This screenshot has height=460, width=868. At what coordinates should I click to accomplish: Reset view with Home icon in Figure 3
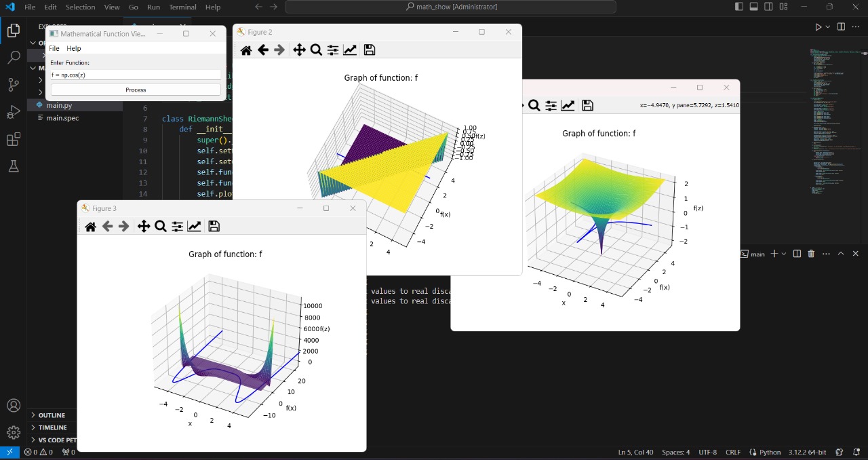tap(91, 226)
